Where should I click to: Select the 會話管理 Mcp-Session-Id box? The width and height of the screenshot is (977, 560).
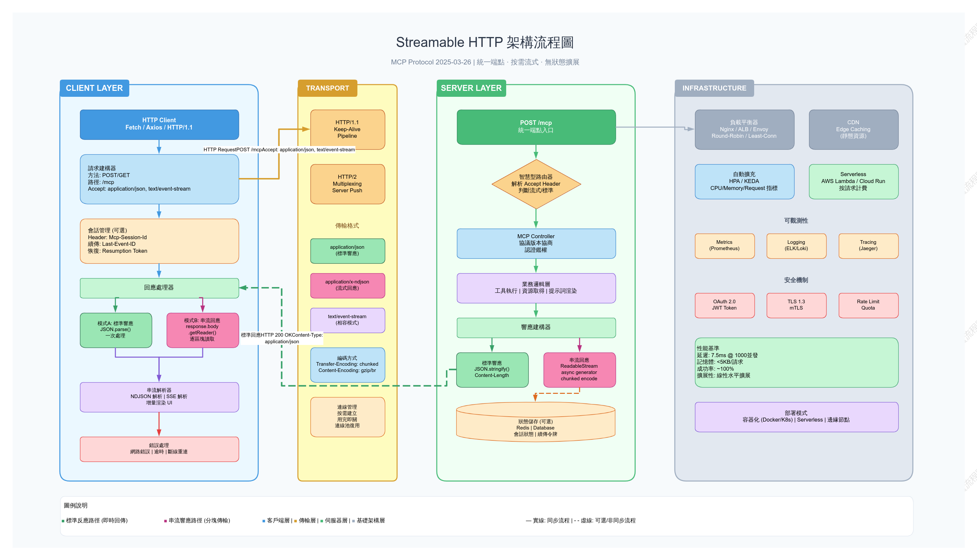pos(159,241)
